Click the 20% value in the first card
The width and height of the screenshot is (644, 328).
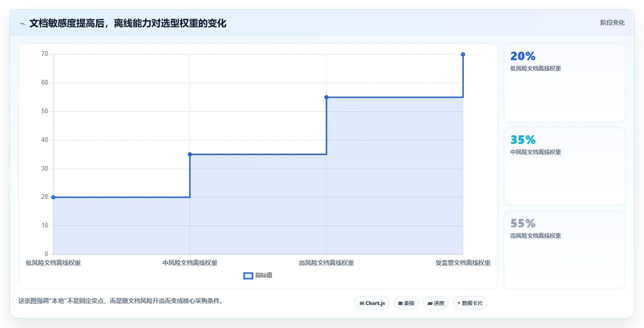523,56
